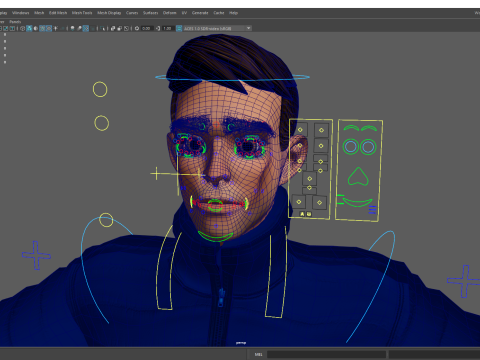The height and width of the screenshot is (360, 480).
Task: Open the ACES 1.0 SDR-video view transform dropdown
Action: pyautogui.click(x=217, y=29)
